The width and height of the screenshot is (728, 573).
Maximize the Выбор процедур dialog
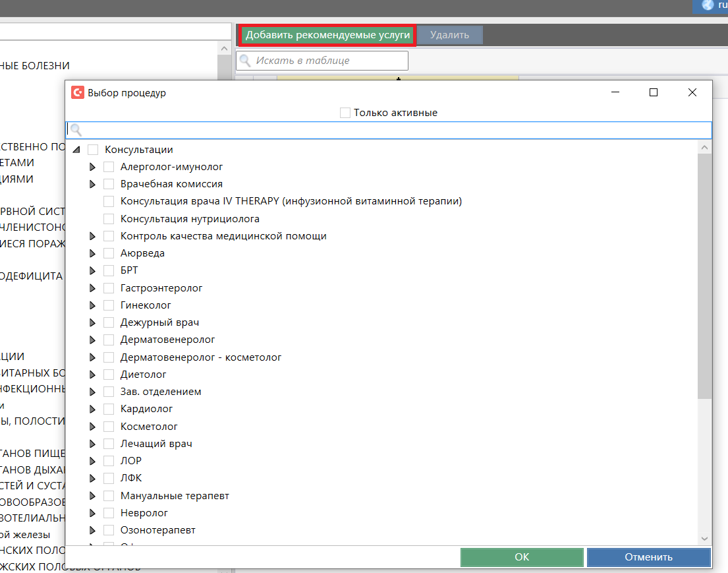click(x=654, y=93)
